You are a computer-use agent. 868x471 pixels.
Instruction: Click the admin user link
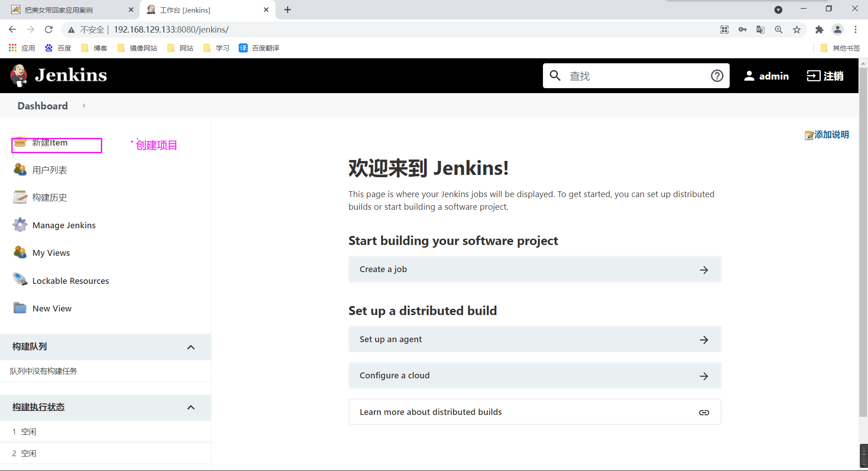(774, 76)
